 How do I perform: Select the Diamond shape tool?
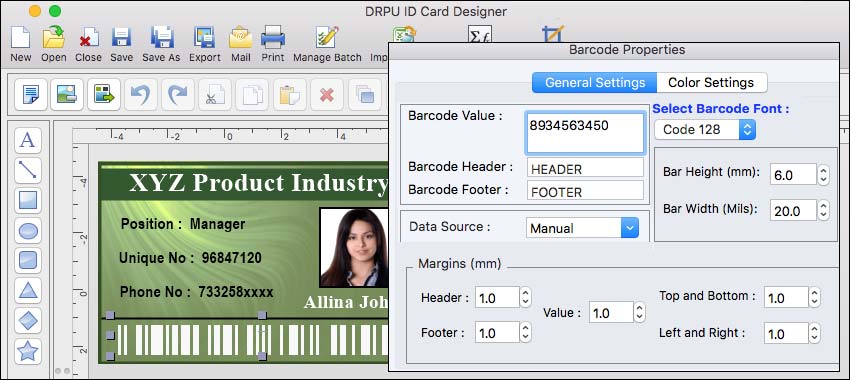pos(28,321)
